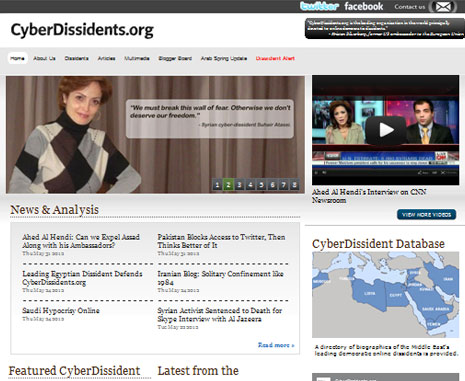Open Ahed Al Hendi's Interview on CNN Newsroom title
The height and width of the screenshot is (381, 465).
369,196
